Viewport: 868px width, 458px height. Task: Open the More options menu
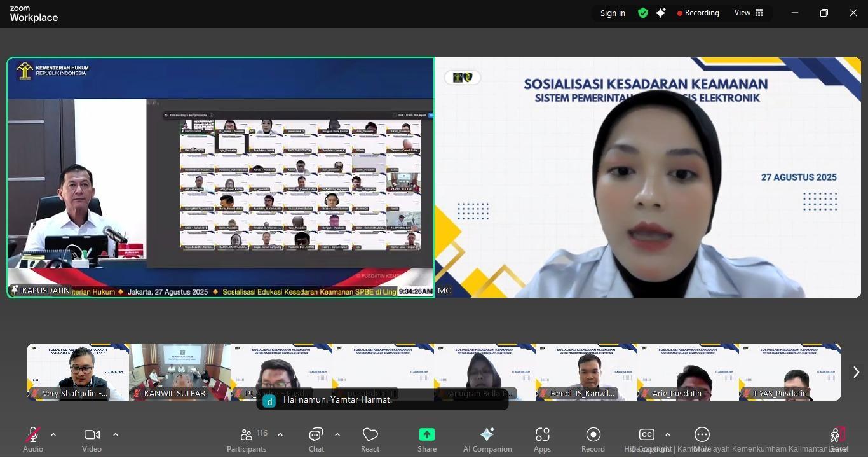702,440
